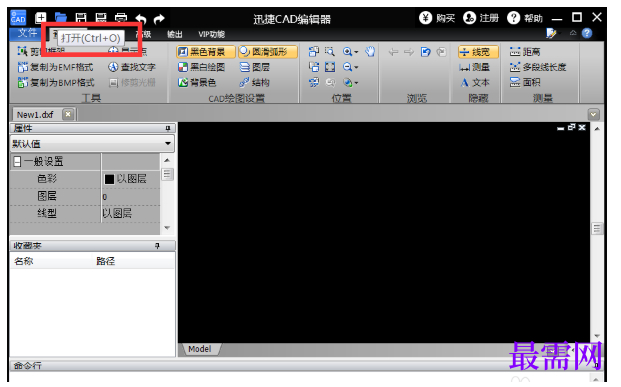
Task: Toggle the 黑色背景 black background option
Action: click(x=206, y=52)
